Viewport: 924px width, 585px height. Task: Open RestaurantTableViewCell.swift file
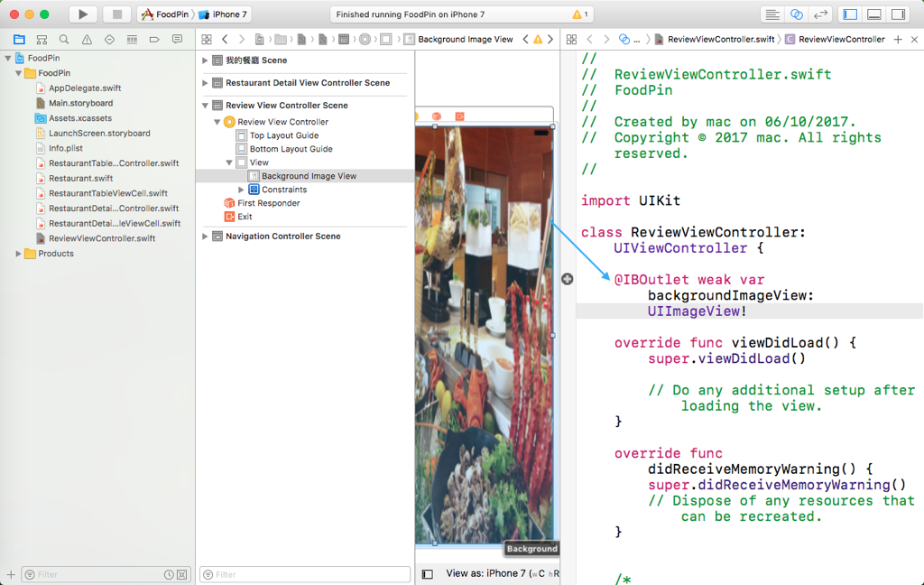pos(108,193)
